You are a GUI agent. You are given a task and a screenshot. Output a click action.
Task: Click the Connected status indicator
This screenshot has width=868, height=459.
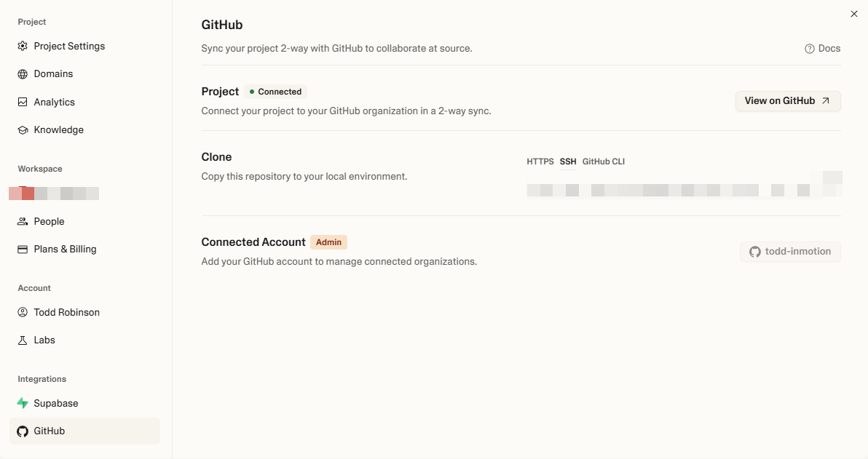(x=276, y=91)
